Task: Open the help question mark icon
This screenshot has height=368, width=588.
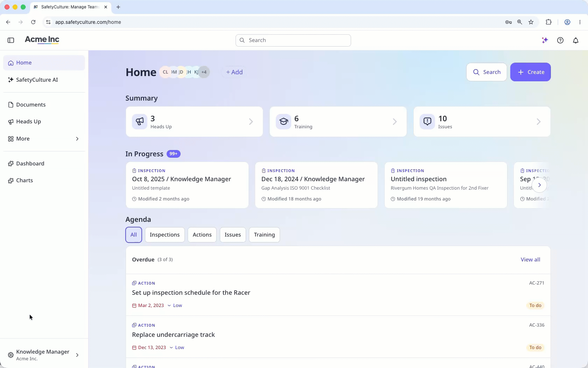Action: 560,40
